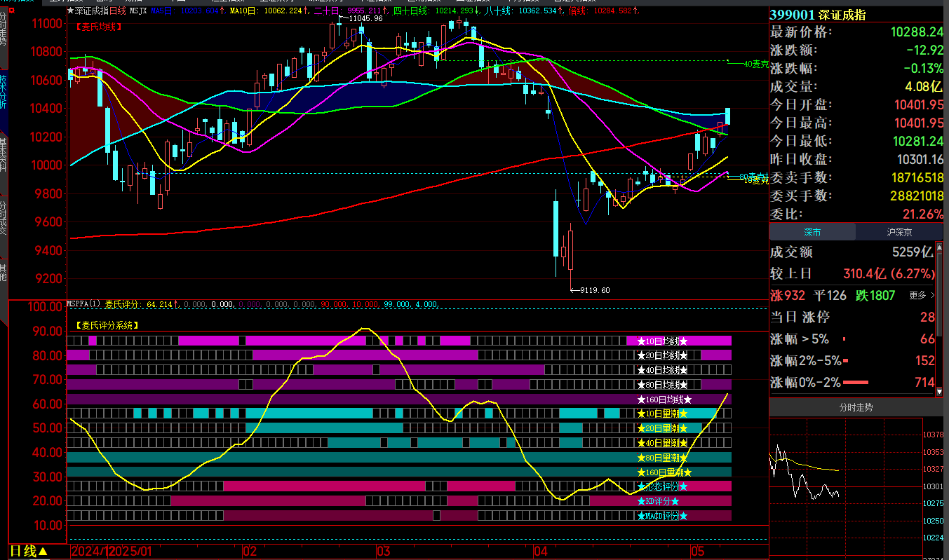Screen dimensions: 949x560
Task: Click the 399001 深证成指 stock title
Action: [818, 15]
